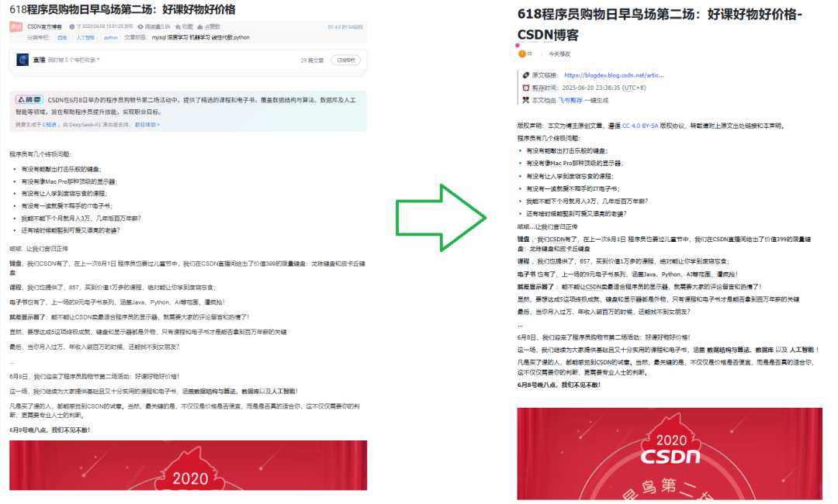Click the 直播 column avatar thumbnail
838x504 pixels.
pyautogui.click(x=23, y=60)
